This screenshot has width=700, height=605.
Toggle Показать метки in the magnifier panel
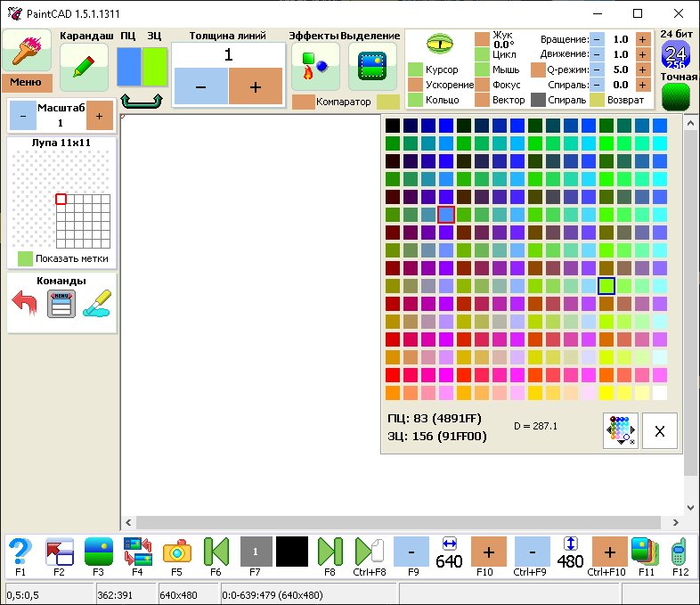25,258
